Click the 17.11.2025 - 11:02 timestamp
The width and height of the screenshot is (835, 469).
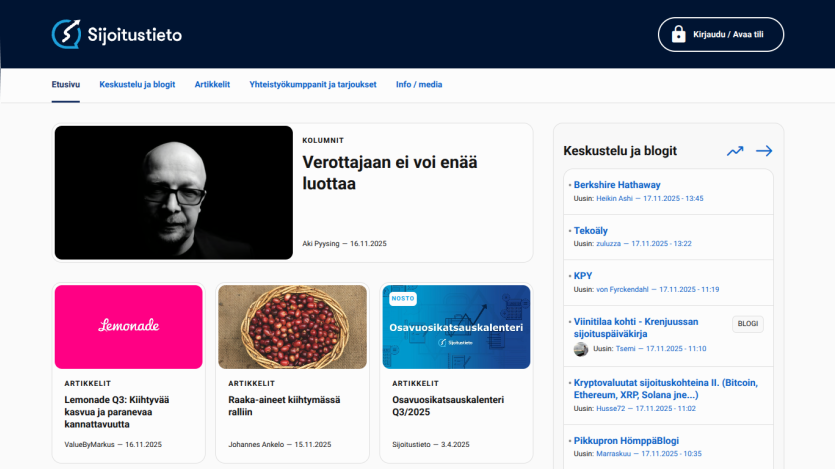click(x=666, y=409)
